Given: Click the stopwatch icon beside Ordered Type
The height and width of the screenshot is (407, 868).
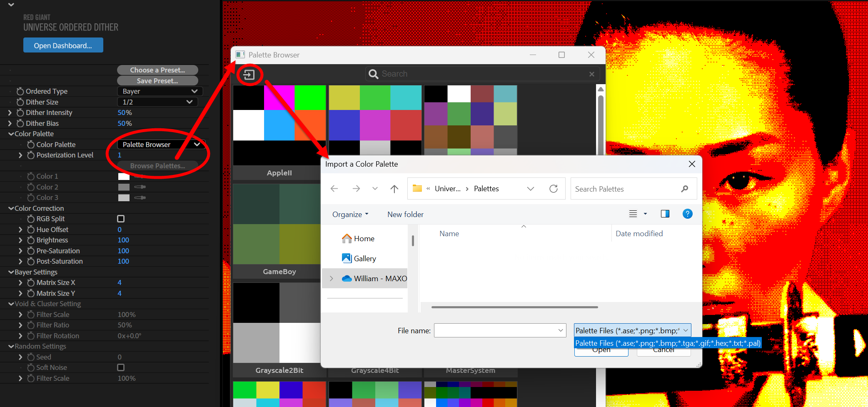Looking at the screenshot, I should point(20,91).
